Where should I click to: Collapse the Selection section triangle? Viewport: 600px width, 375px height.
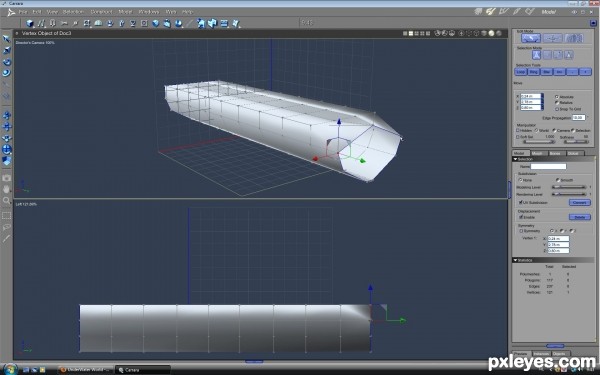tap(515, 159)
